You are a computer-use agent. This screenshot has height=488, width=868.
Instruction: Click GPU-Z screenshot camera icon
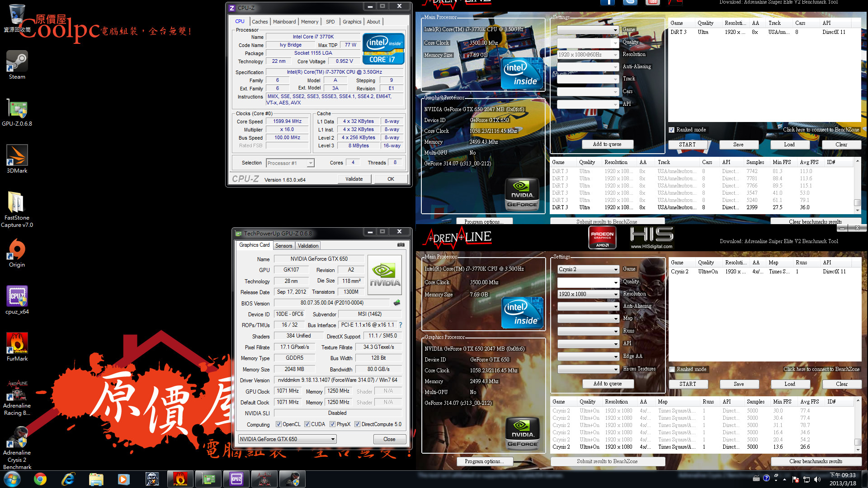401,245
